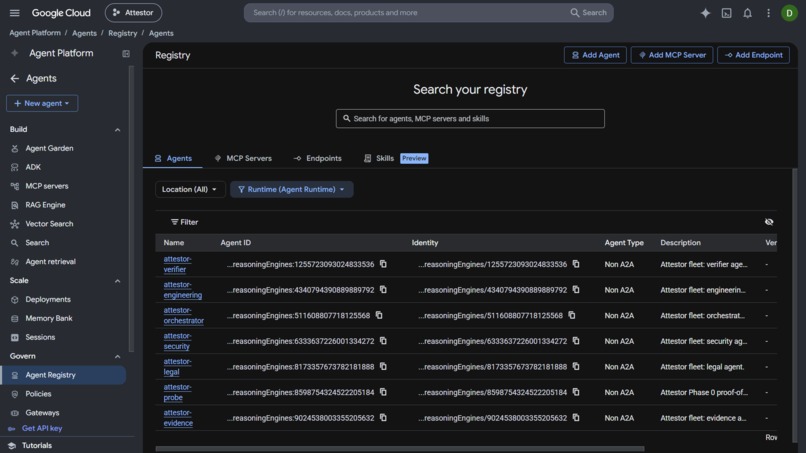Copy Identity for attestor-probe
This screenshot has height=453, width=806.
coord(576,392)
